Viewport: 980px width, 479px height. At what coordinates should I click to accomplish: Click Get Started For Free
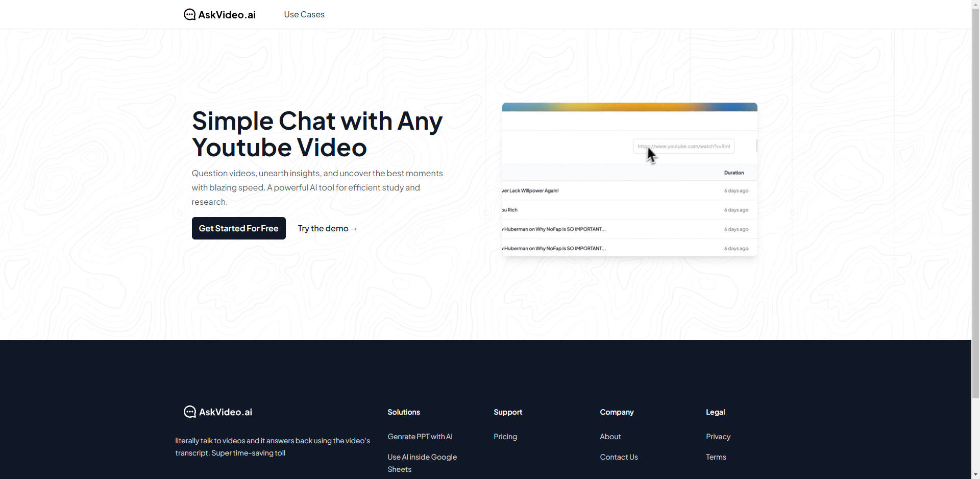pos(238,228)
